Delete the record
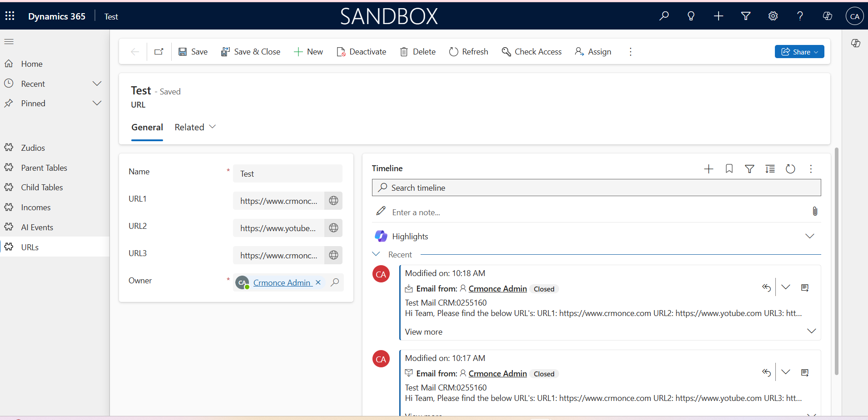 tap(418, 52)
